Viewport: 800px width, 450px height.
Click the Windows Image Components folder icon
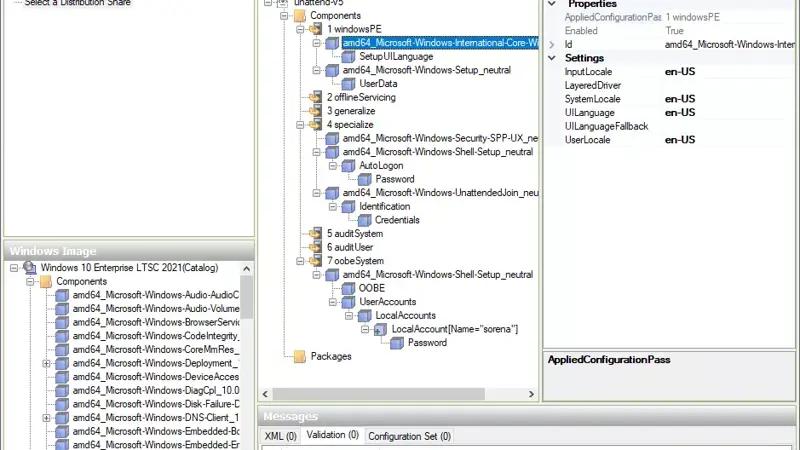(x=46, y=282)
